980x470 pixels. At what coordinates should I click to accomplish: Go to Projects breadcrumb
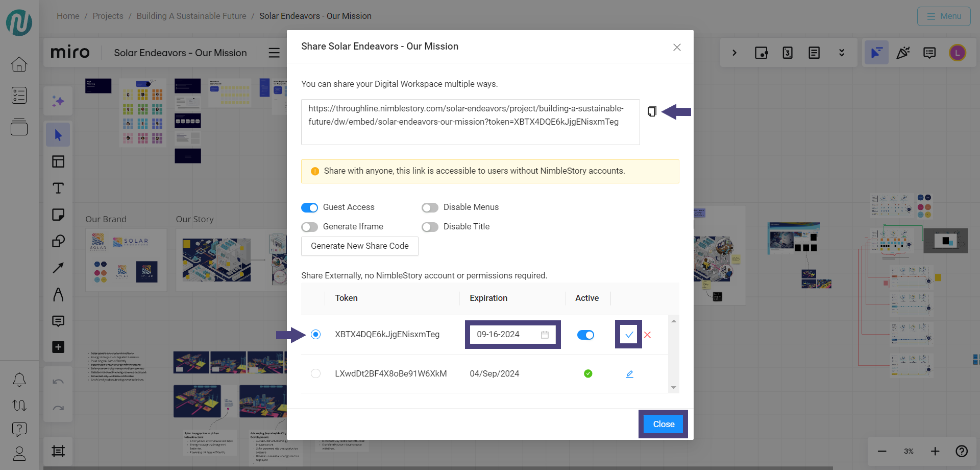click(x=108, y=16)
